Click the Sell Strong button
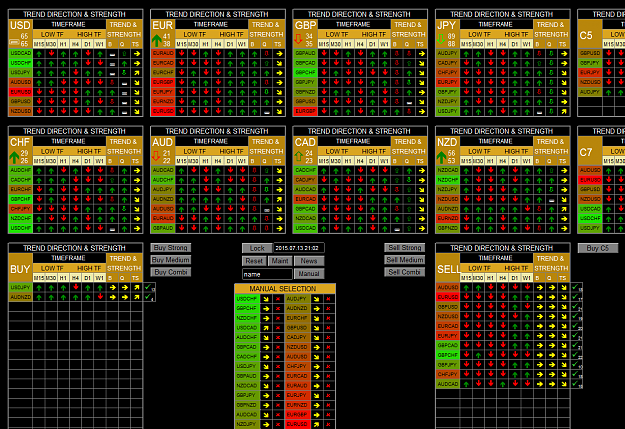 click(x=405, y=248)
